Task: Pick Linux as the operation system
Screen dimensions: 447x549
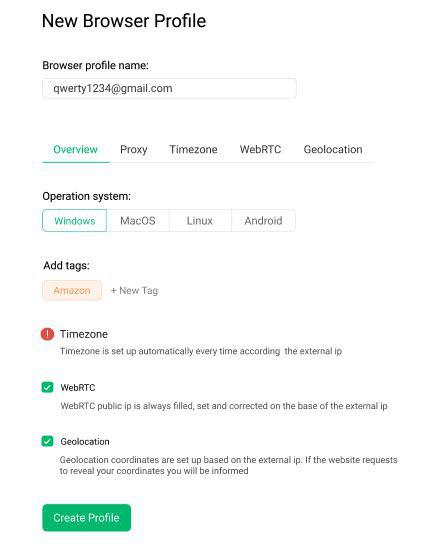Action: pos(200,221)
